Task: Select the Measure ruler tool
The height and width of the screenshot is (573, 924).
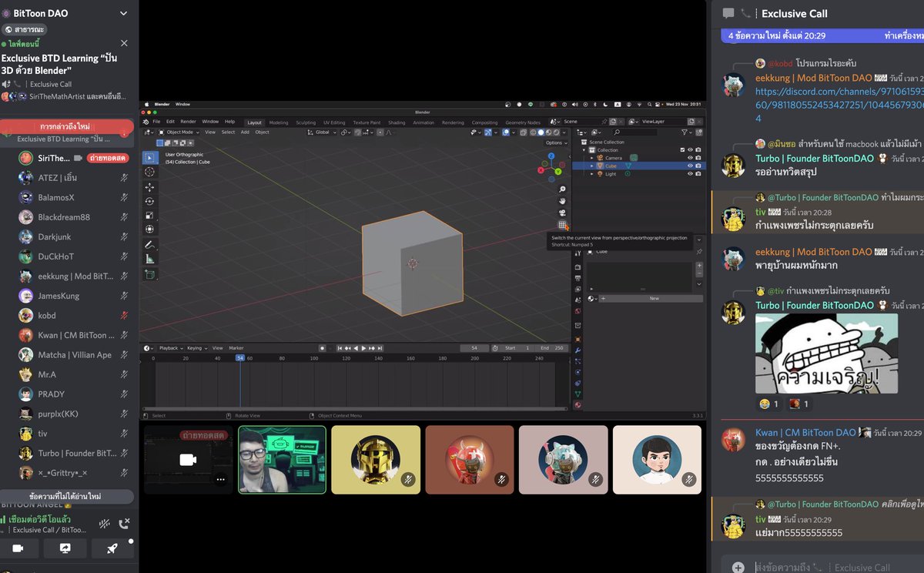Action: (x=150, y=259)
